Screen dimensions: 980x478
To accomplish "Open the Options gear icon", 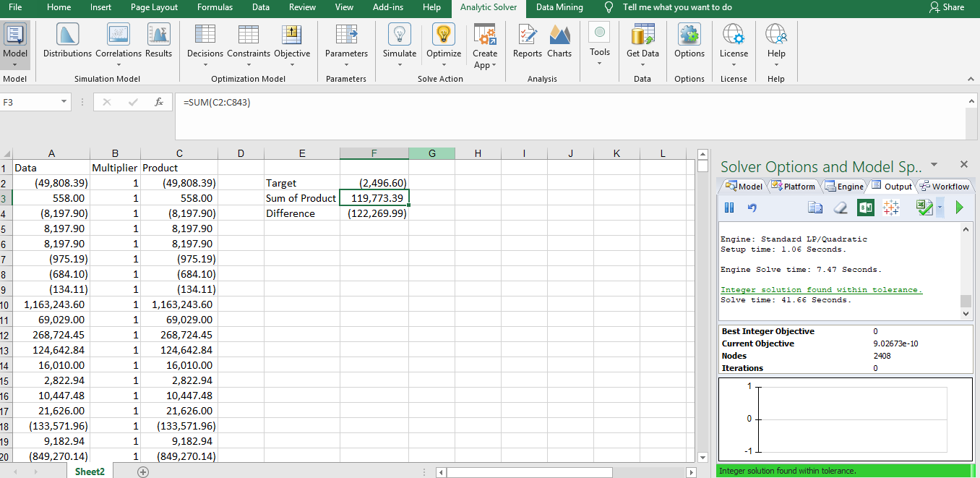I will click(x=689, y=34).
